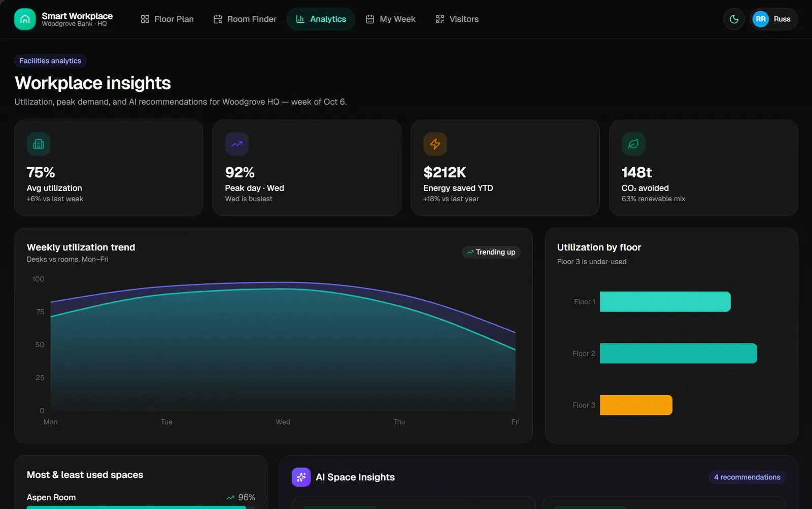This screenshot has width=812, height=509.
Task: Click the Thu label on the chart axis
Action: point(399,422)
